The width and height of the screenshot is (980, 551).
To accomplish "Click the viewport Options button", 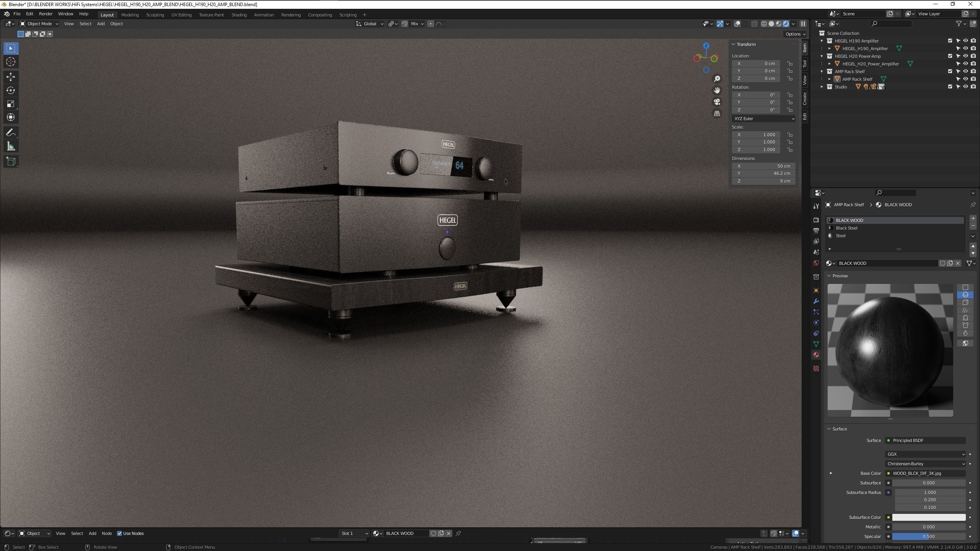I will (x=795, y=34).
